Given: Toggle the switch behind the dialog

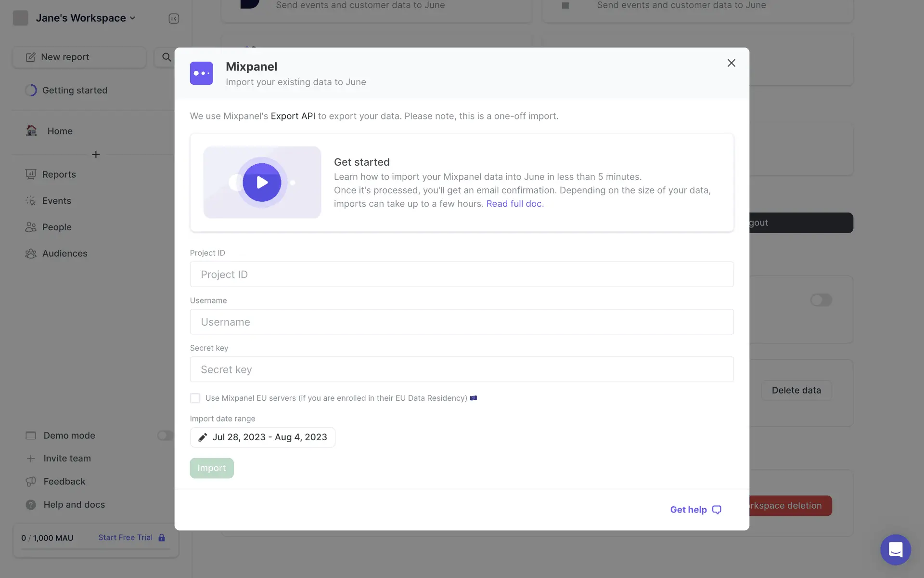Looking at the screenshot, I should (821, 300).
